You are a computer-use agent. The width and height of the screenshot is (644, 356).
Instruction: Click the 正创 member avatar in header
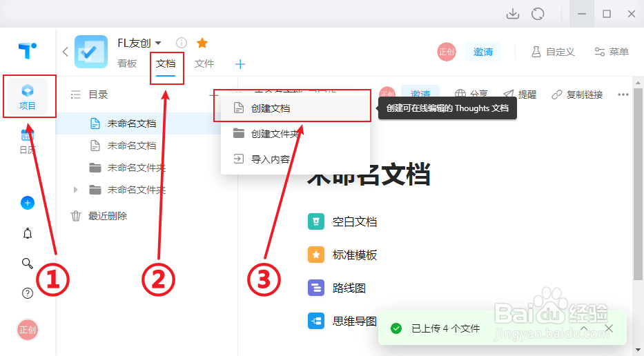(x=447, y=52)
